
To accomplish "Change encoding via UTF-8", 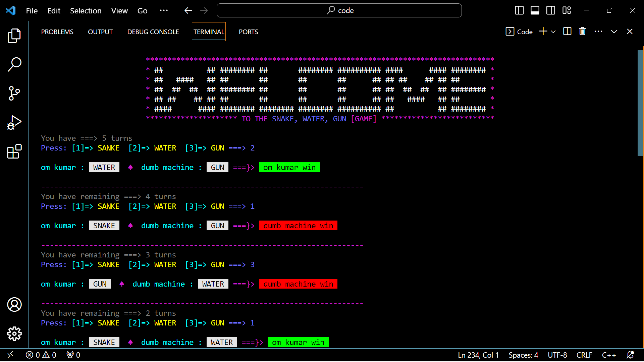I will pyautogui.click(x=557, y=355).
